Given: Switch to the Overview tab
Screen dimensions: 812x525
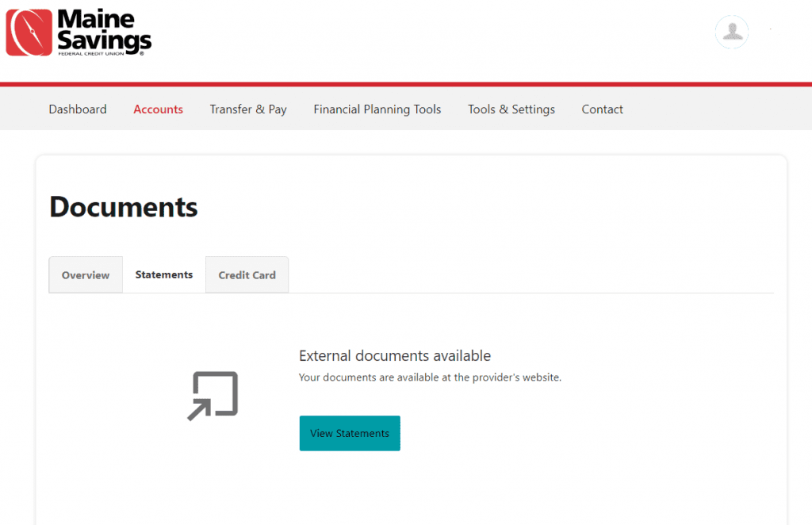Looking at the screenshot, I should [x=85, y=274].
